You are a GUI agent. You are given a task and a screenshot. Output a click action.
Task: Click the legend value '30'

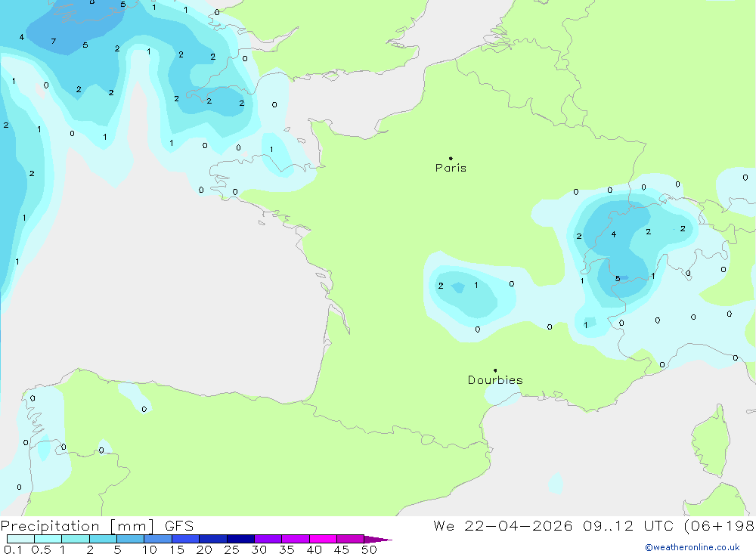pyautogui.click(x=259, y=549)
